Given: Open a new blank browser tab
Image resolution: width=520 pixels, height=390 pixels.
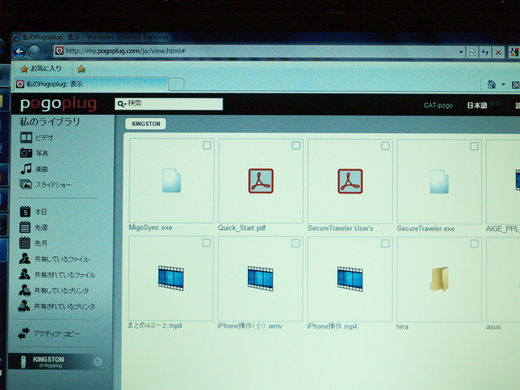Looking at the screenshot, I should click(176, 85).
